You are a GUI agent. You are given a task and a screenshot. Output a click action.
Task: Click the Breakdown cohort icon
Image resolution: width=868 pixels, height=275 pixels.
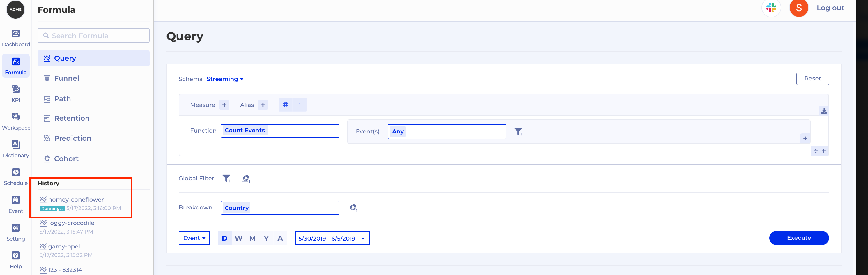click(x=353, y=207)
